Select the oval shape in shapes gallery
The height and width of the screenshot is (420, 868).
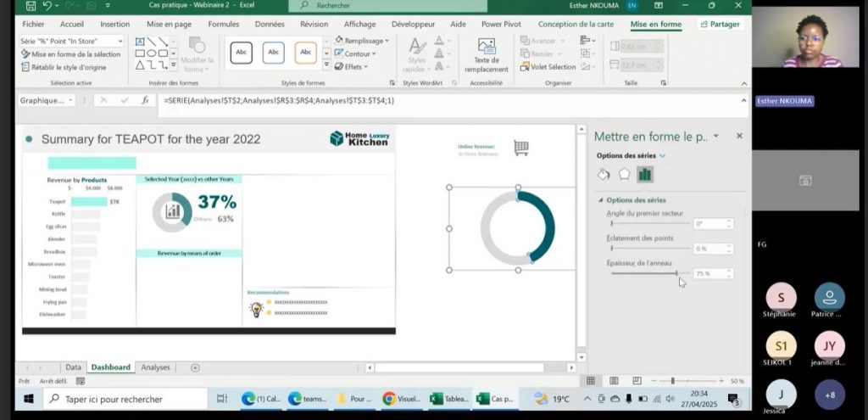152,53
